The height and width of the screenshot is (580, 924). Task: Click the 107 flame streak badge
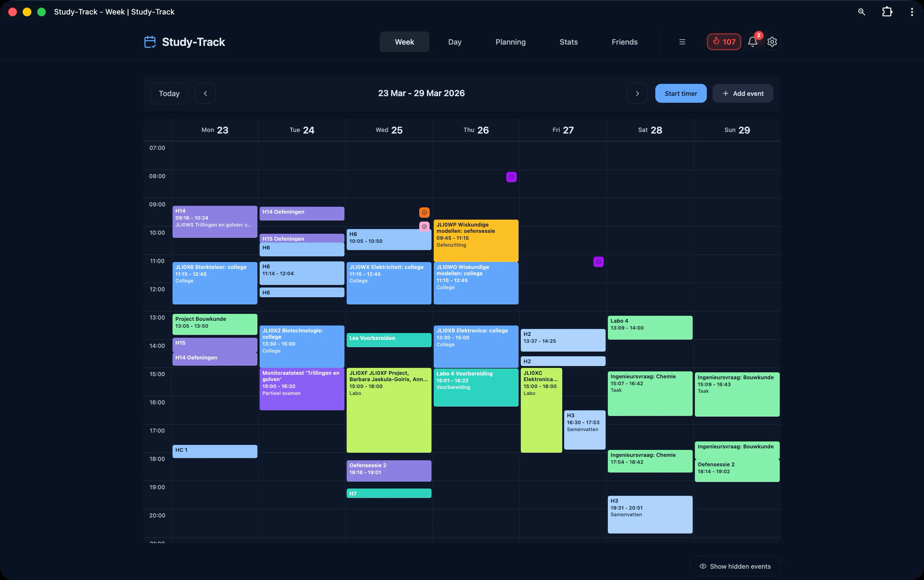point(724,42)
